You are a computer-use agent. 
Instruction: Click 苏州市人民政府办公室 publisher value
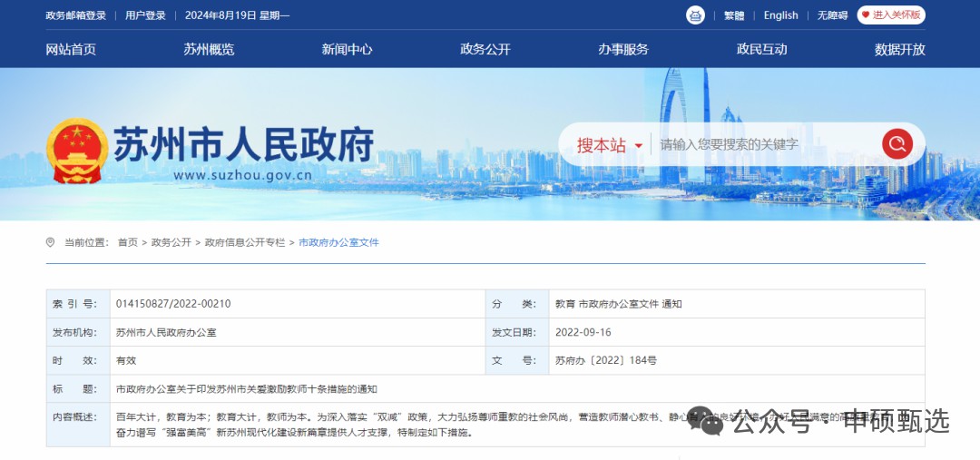[166, 332]
